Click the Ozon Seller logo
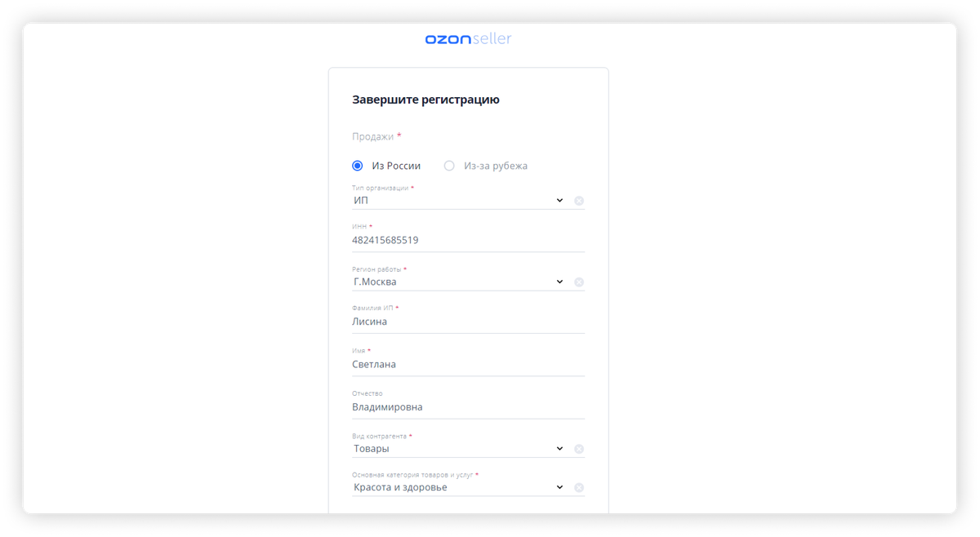This screenshot has height=537, width=980. tap(468, 39)
